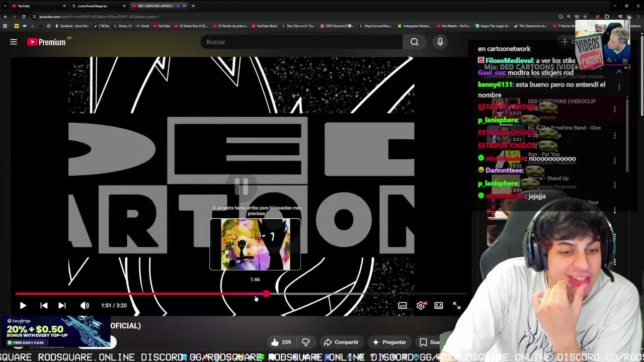Close the DED CARTOONS tab

pyautogui.click(x=184, y=6)
